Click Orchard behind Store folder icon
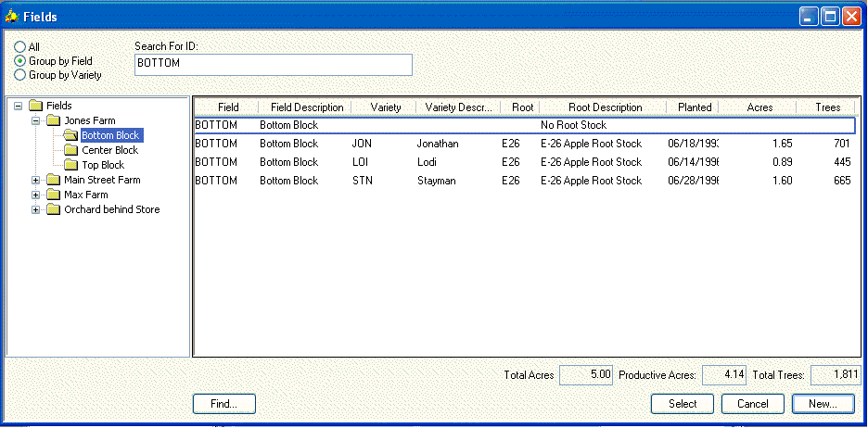Screen dimensions: 868x428 (x=54, y=209)
